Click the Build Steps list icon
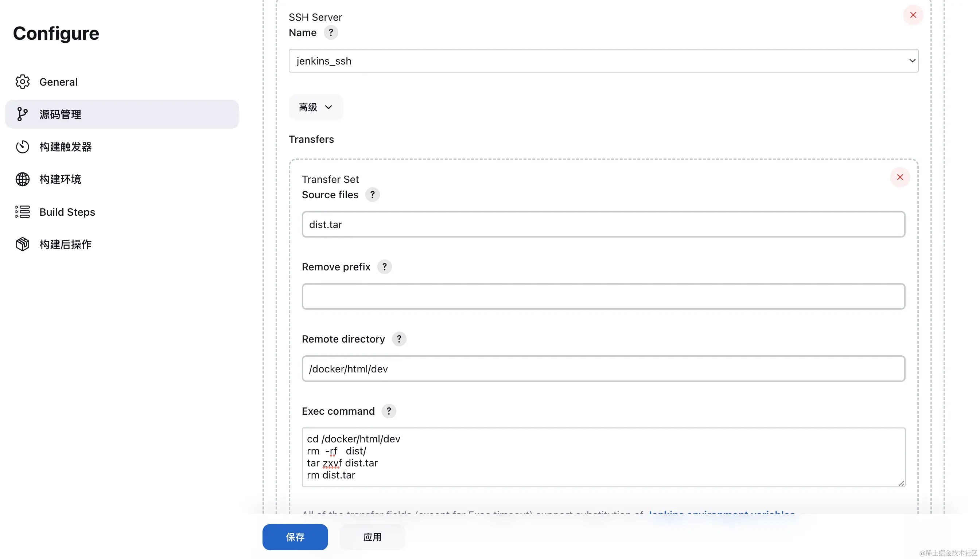The image size is (980, 559). tap(22, 212)
